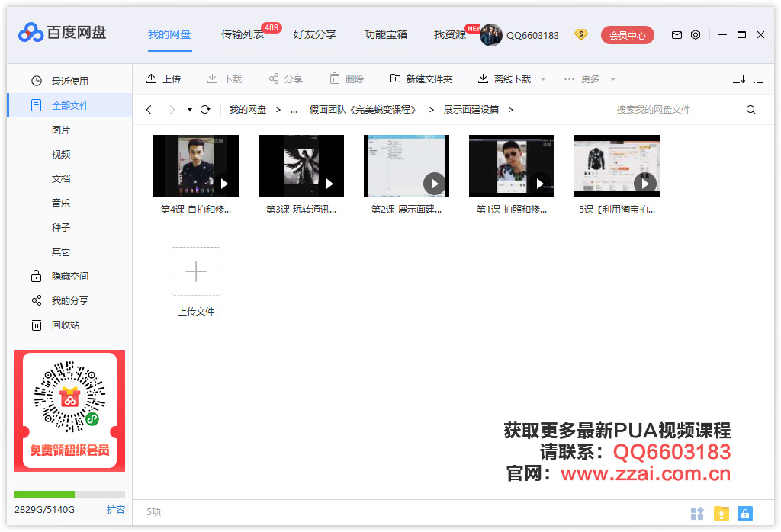Click the blue lock icon
Screen dimensions: 781x532
(745, 513)
